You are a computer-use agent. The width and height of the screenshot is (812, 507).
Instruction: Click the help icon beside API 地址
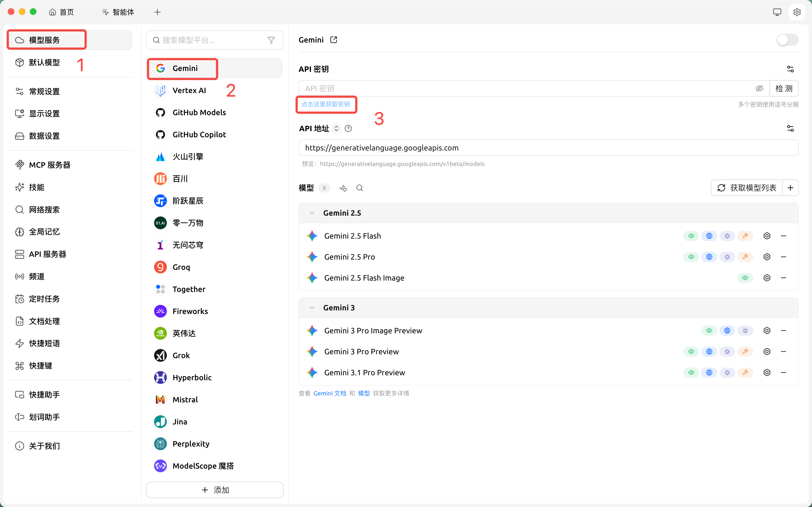pos(348,128)
